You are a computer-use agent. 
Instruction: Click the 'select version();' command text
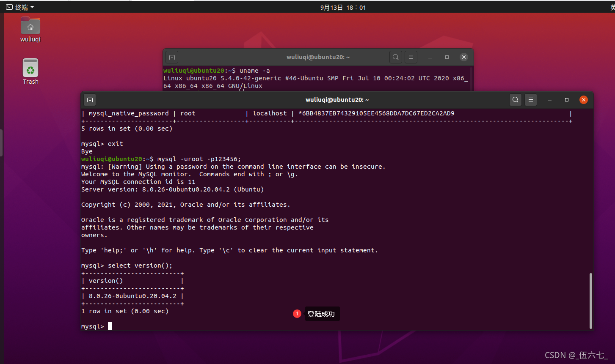point(140,265)
